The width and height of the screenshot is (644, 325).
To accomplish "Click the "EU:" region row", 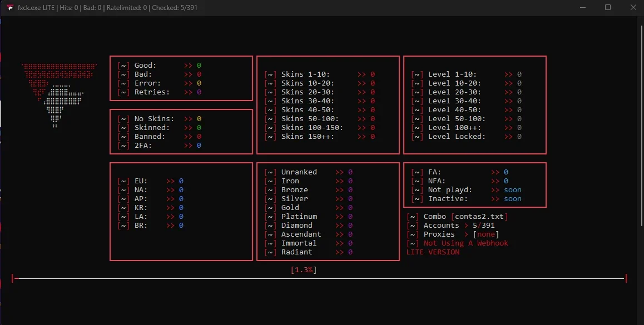I will coord(150,181).
